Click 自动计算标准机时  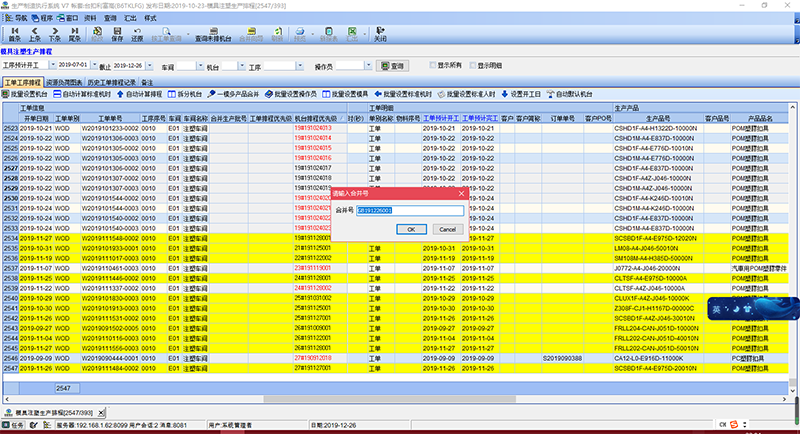(82, 94)
